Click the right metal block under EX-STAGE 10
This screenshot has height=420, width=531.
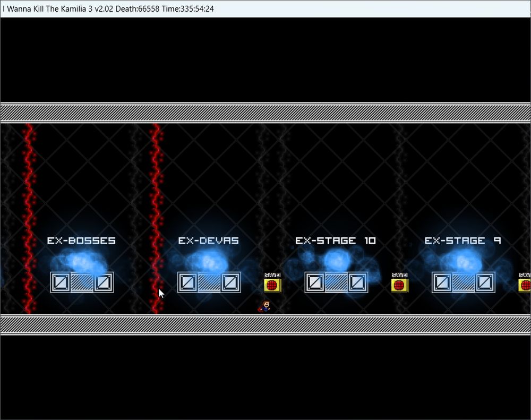point(357,282)
